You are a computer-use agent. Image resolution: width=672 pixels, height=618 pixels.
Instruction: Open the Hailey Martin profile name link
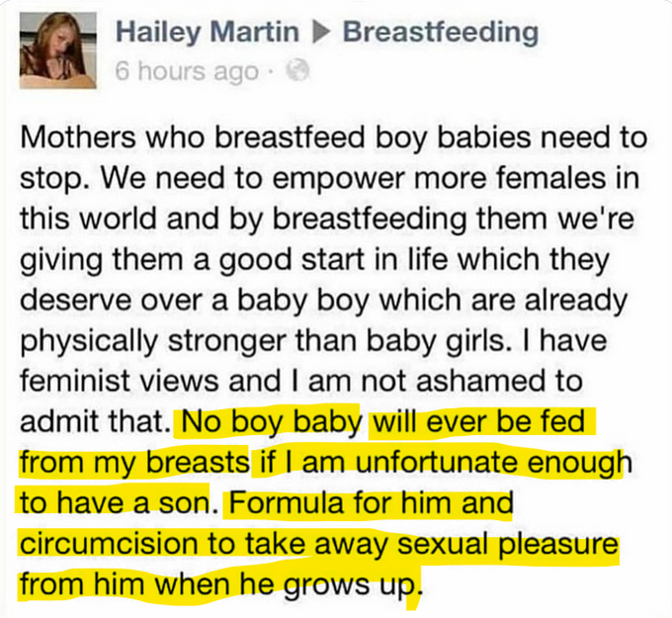(208, 33)
